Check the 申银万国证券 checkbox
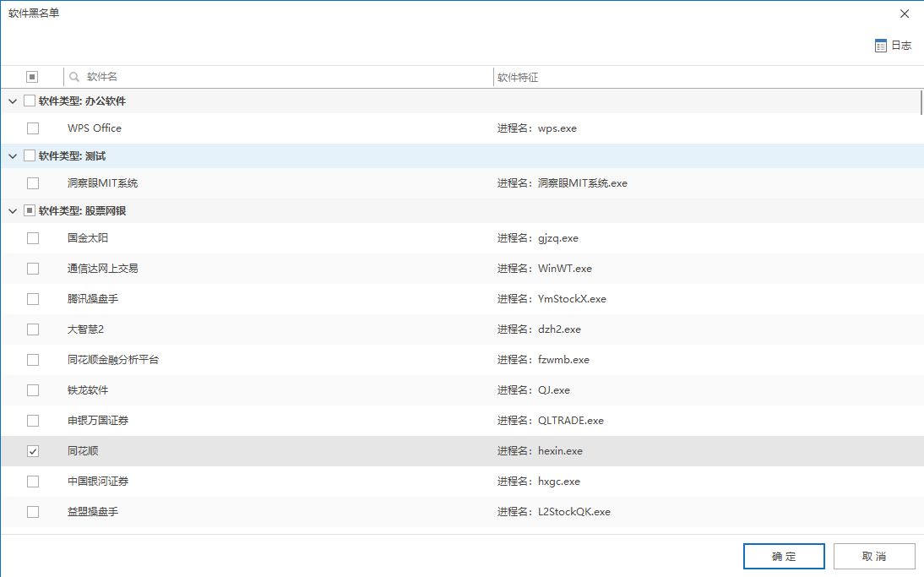The image size is (924, 577). click(x=33, y=420)
